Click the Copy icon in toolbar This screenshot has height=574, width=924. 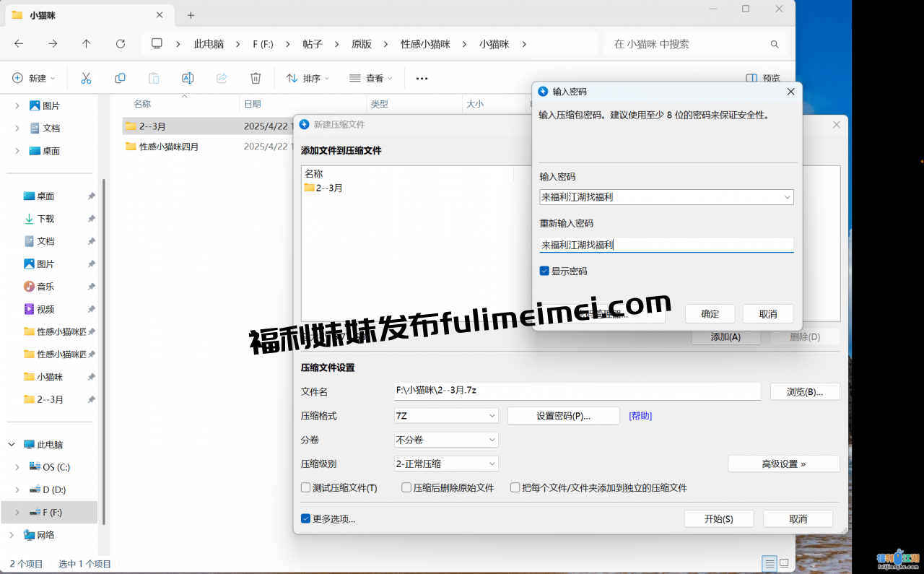[x=120, y=78]
